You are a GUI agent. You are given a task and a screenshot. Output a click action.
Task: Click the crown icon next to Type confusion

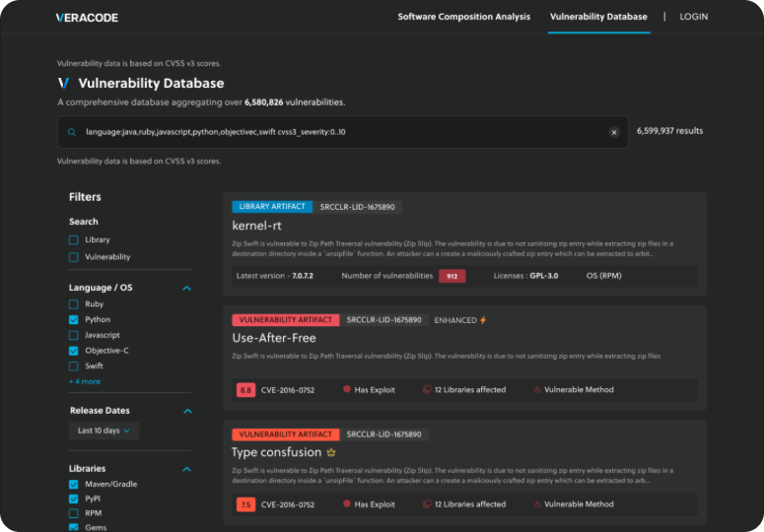point(331,452)
